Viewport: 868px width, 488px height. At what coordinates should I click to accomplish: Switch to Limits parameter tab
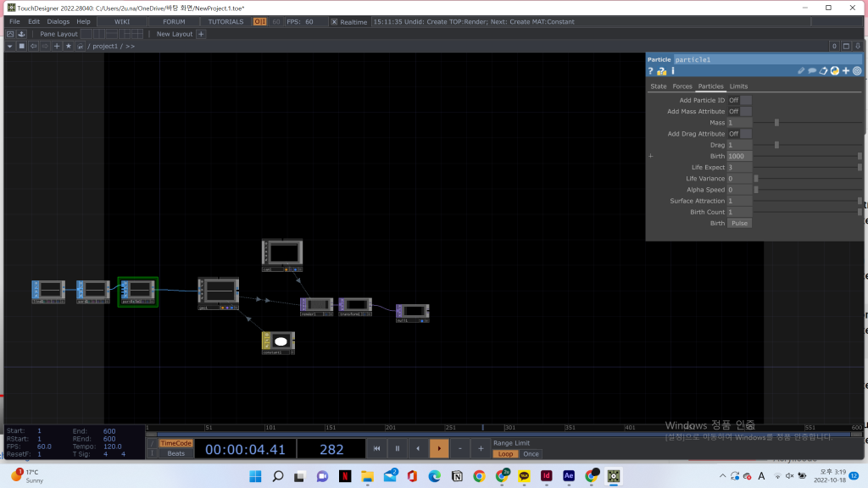(x=738, y=86)
